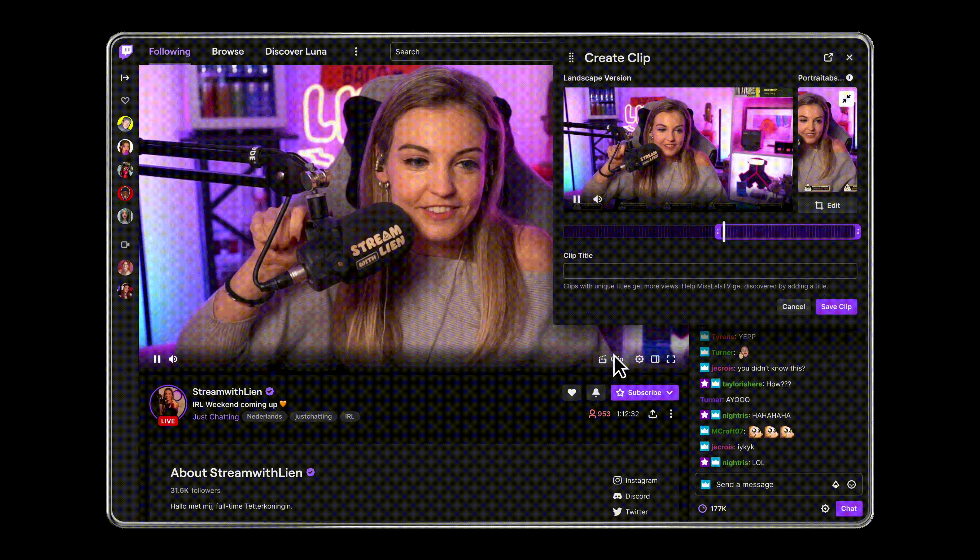Open the Discover Luna tab
This screenshot has height=560, width=980.
(296, 51)
